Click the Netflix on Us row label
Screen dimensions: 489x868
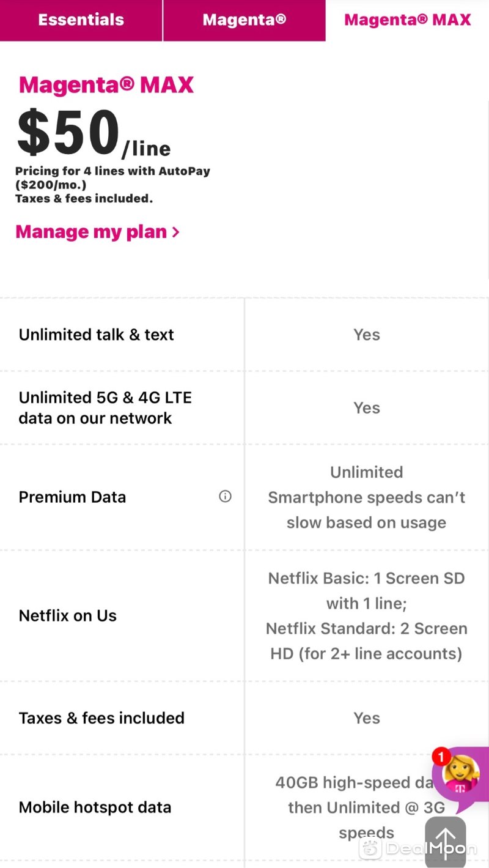[67, 615]
